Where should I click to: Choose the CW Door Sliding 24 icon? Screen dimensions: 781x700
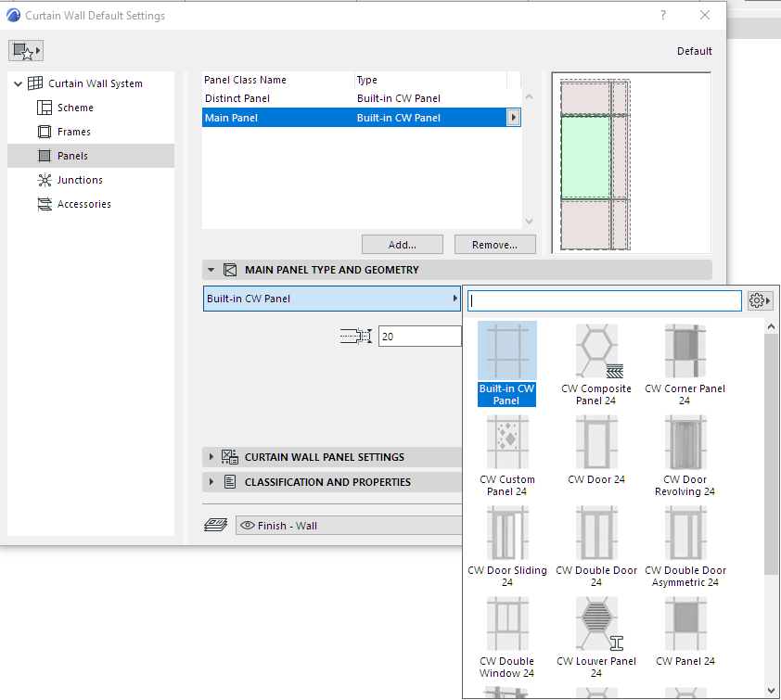click(507, 533)
